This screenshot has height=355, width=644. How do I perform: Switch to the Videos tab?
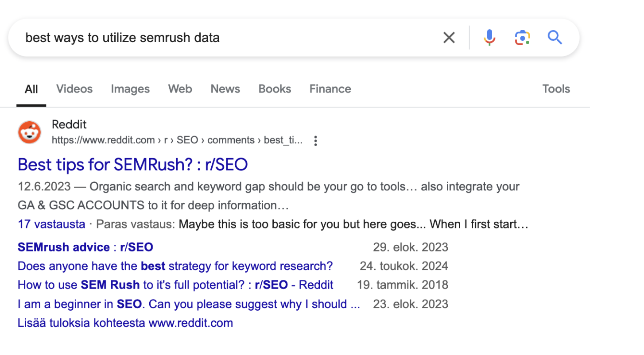click(74, 89)
